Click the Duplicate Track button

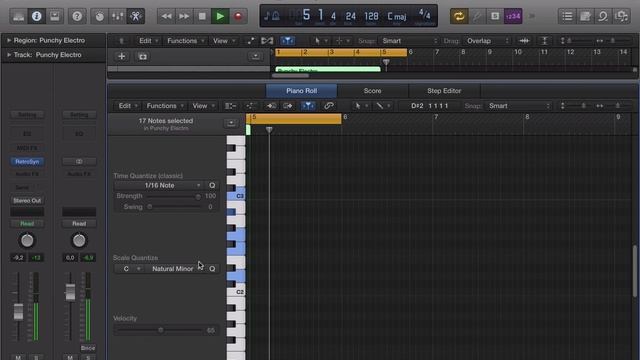(142, 56)
